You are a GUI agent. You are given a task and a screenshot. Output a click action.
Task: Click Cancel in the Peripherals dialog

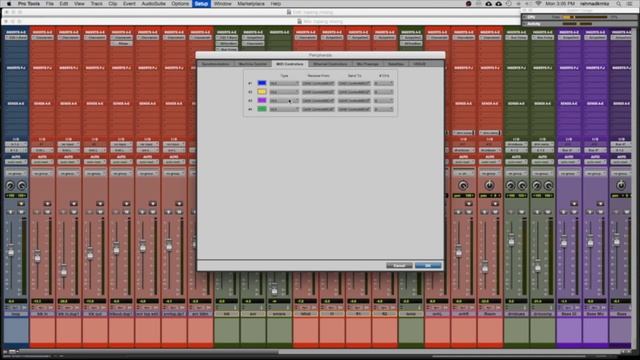pos(399,266)
